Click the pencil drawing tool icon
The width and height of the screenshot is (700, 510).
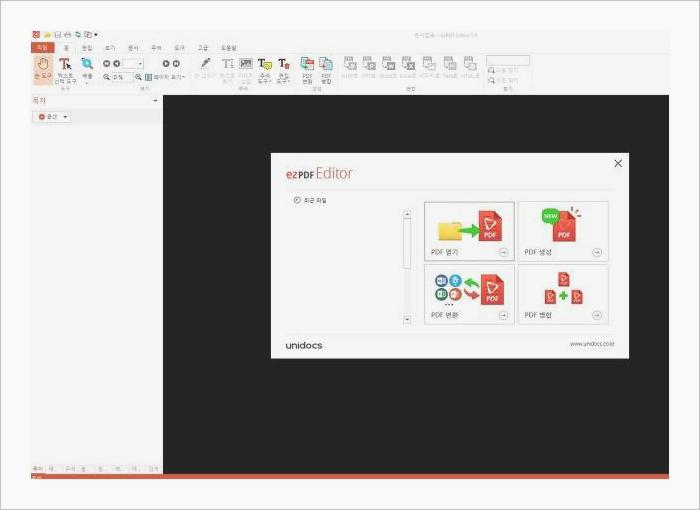click(x=205, y=63)
